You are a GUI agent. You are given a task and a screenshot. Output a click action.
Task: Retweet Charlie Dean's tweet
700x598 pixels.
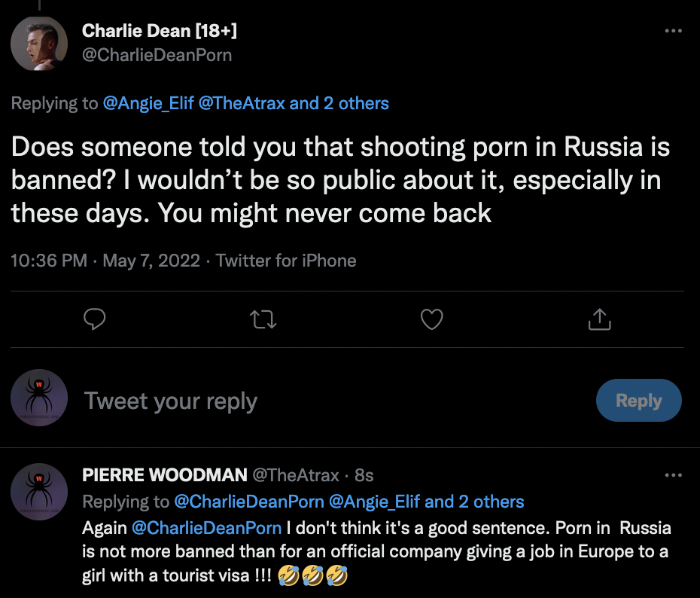263,319
